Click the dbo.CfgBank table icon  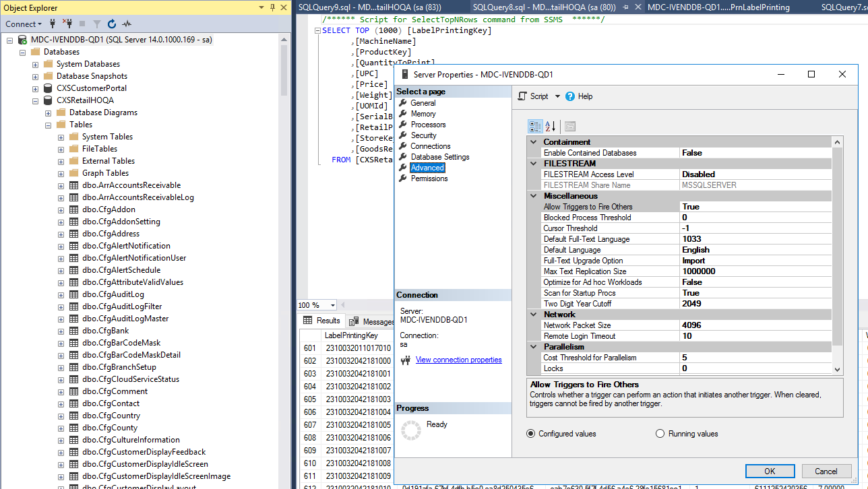point(74,331)
